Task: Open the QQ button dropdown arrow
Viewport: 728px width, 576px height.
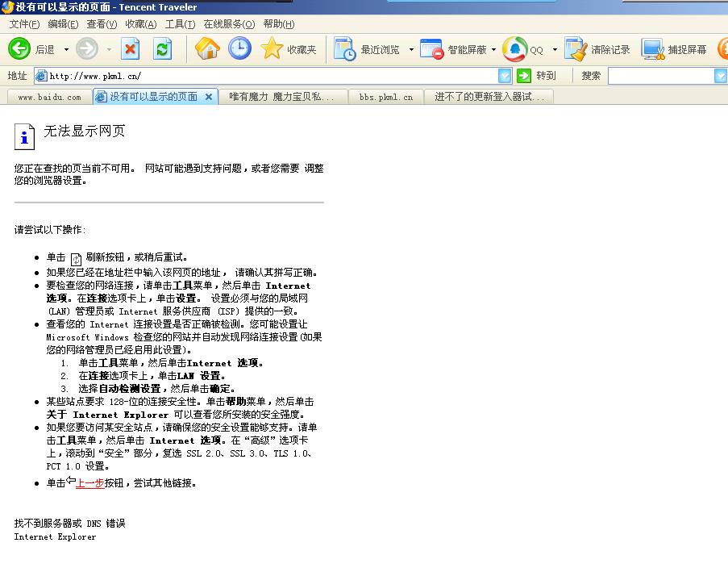Action: tap(553, 49)
